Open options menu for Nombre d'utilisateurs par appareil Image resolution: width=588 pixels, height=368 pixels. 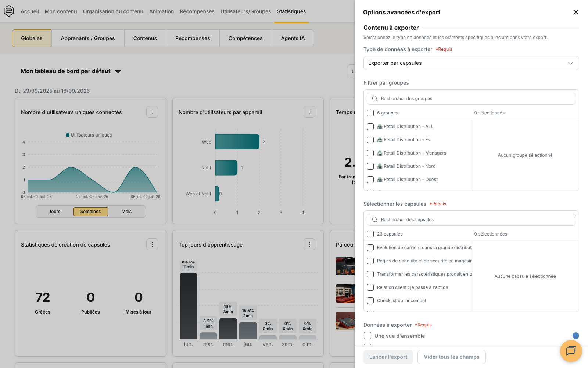pyautogui.click(x=309, y=112)
